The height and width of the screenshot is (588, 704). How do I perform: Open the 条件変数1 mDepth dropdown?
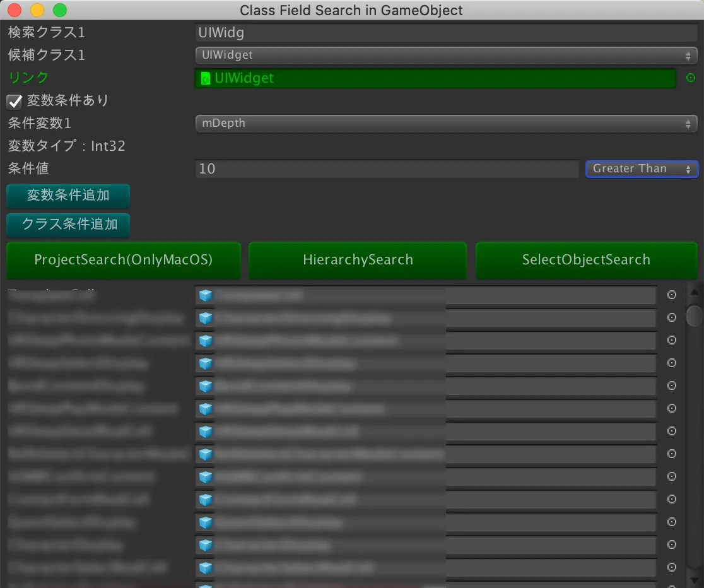[445, 124]
